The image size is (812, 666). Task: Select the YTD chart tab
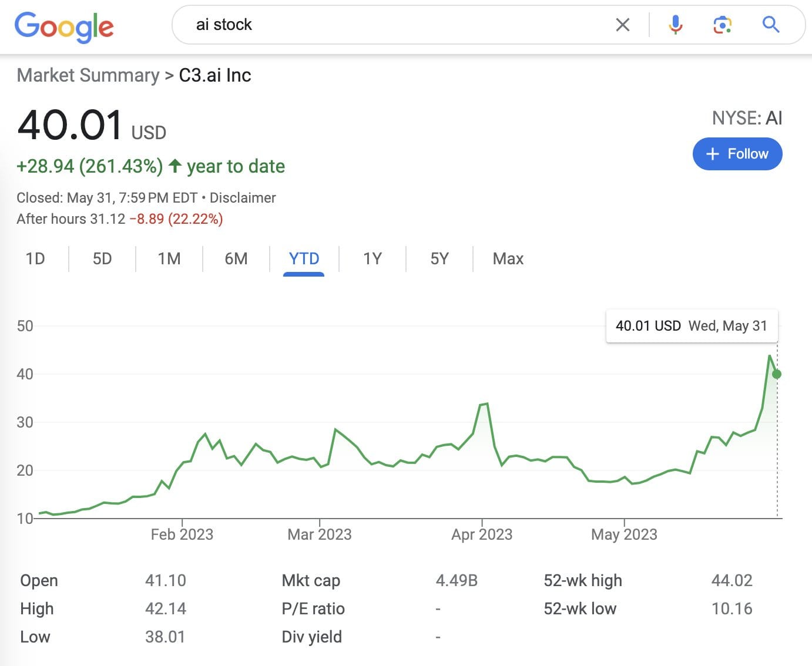(304, 259)
